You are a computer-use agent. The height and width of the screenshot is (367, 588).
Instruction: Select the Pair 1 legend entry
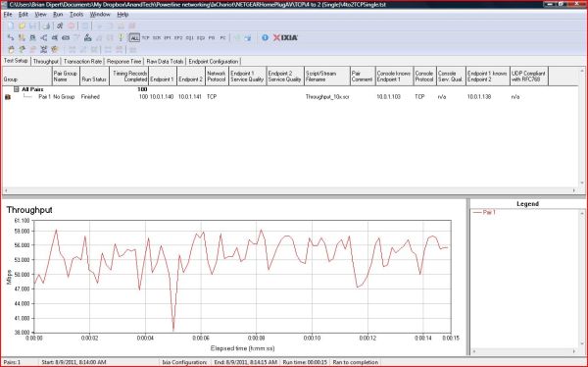coord(484,212)
